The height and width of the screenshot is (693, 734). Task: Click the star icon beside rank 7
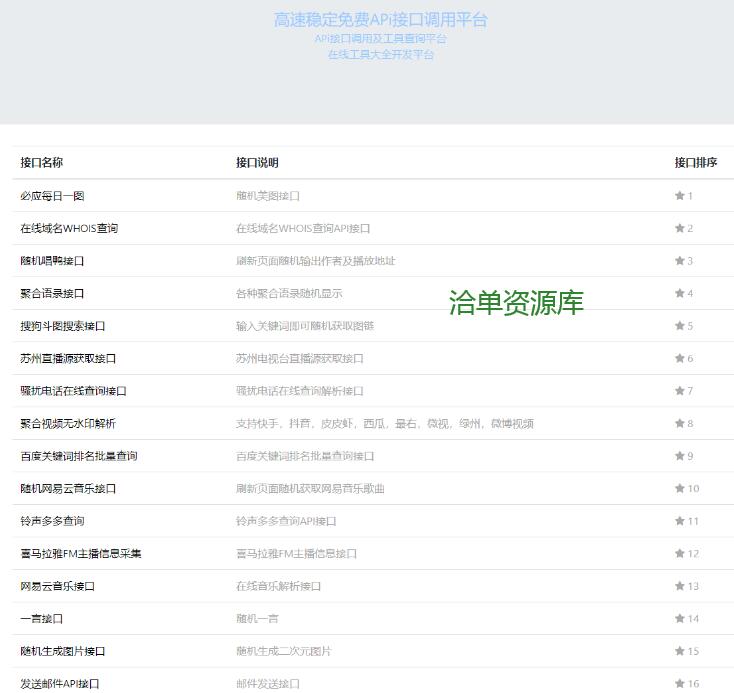pos(680,391)
